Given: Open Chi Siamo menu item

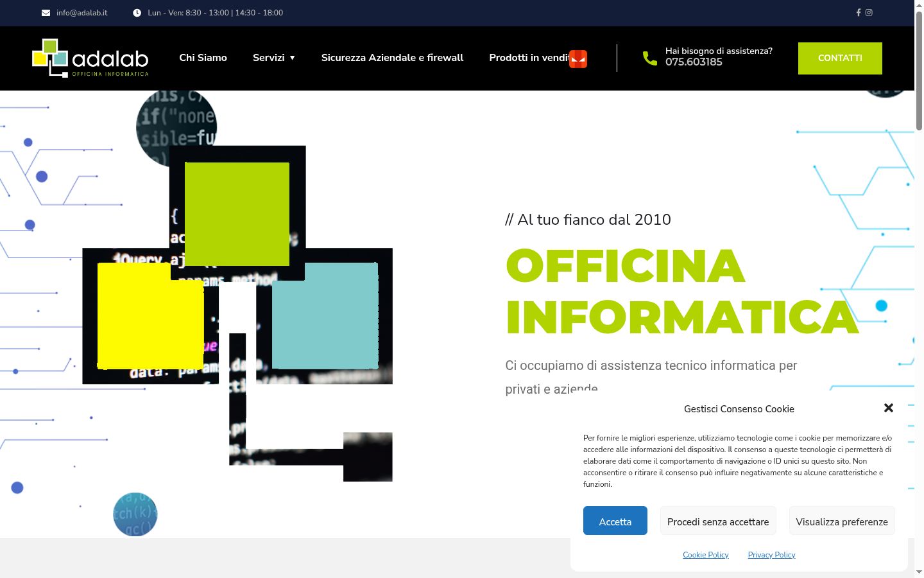Looking at the screenshot, I should 203,58.
